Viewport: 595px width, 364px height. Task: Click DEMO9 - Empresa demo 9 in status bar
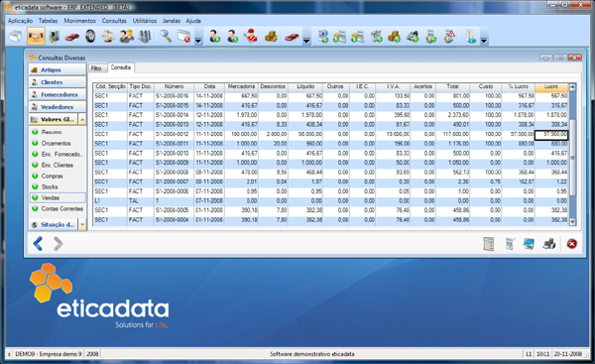coord(49,354)
